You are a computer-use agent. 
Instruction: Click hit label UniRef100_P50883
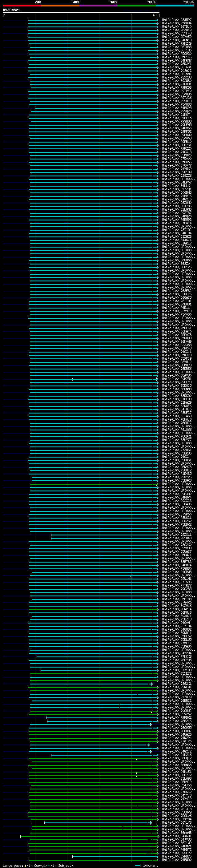click(x=177, y=104)
